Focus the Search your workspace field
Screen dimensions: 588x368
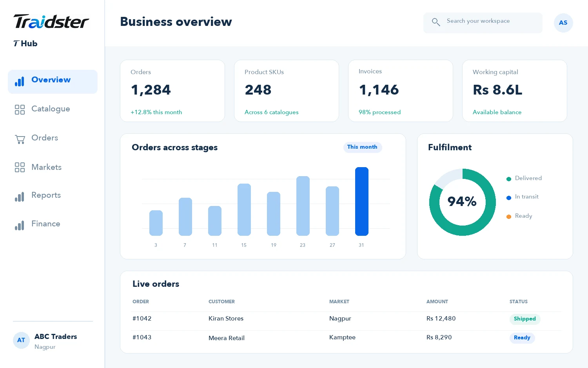(483, 23)
